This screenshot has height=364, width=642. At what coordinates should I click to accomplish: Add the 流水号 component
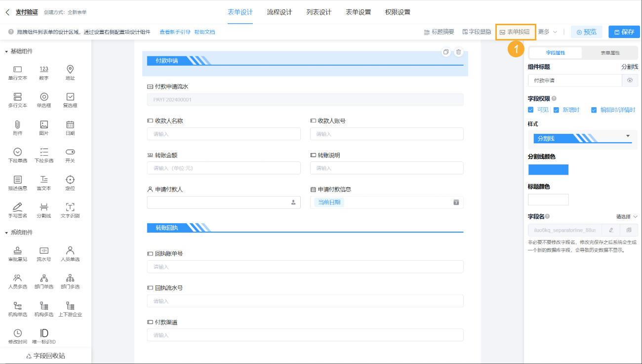[x=43, y=254]
